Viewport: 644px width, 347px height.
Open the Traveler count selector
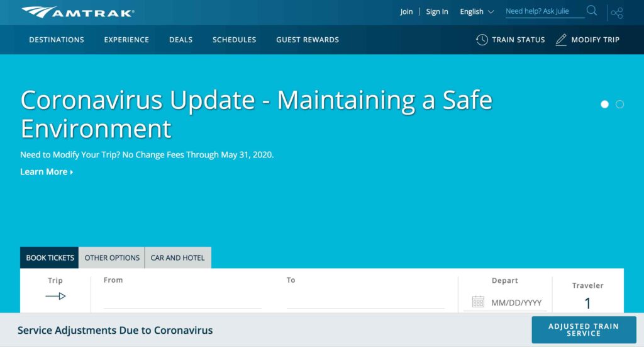pos(587,303)
